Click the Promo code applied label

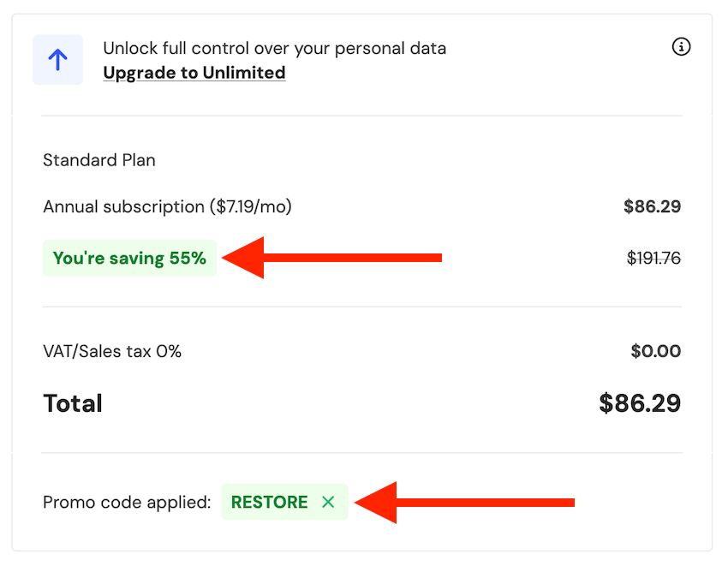click(127, 503)
